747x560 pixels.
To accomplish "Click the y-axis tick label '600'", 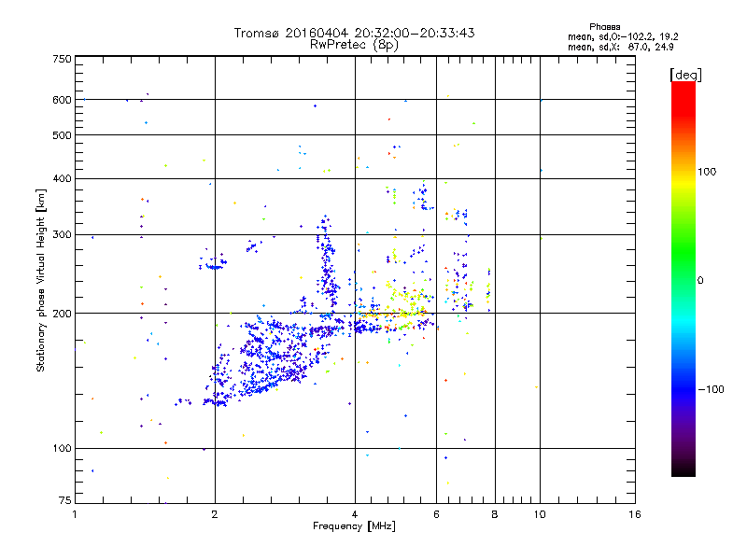I will coord(62,100).
